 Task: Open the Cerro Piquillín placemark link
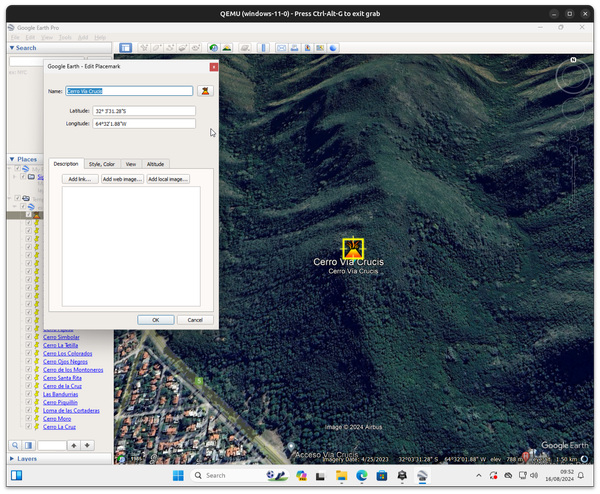pos(60,402)
